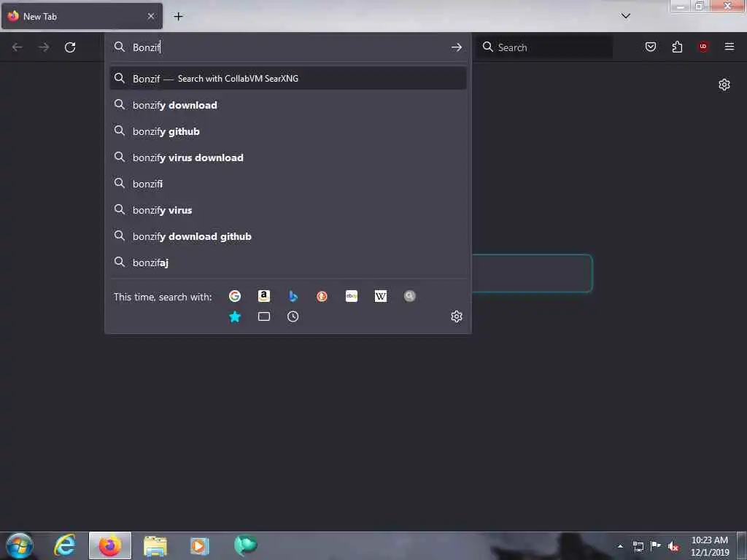Choose the 'bonzify virus' suggestion
This screenshot has width=747, height=560.
coord(287,210)
